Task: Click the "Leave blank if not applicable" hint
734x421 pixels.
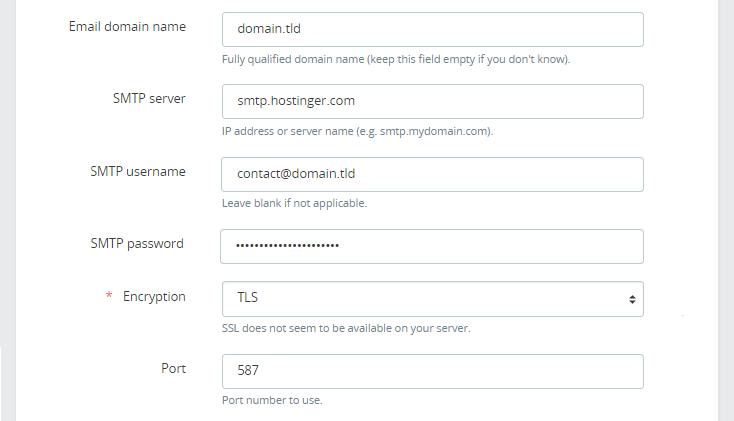Action: [294, 203]
